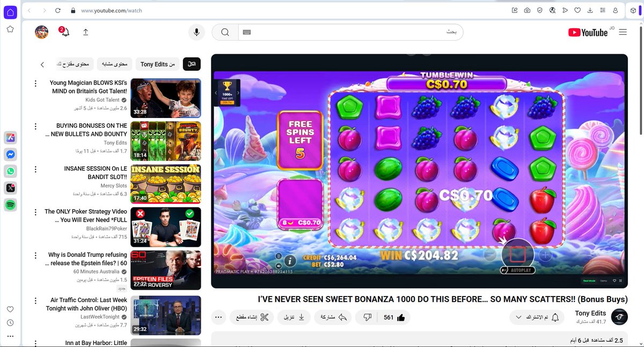The height and width of the screenshot is (347, 644).
Task: Open the snapshot camera tool
Action: point(527,10)
